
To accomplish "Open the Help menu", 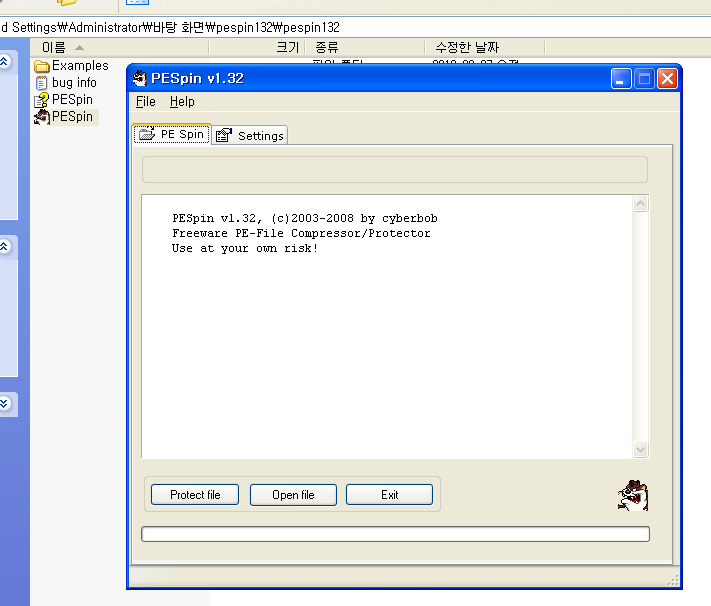I will click(x=182, y=102).
